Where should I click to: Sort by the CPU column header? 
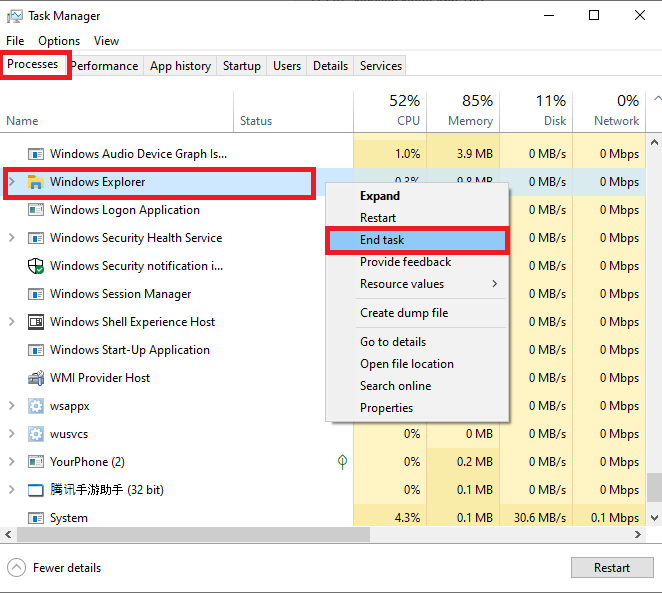click(x=390, y=111)
